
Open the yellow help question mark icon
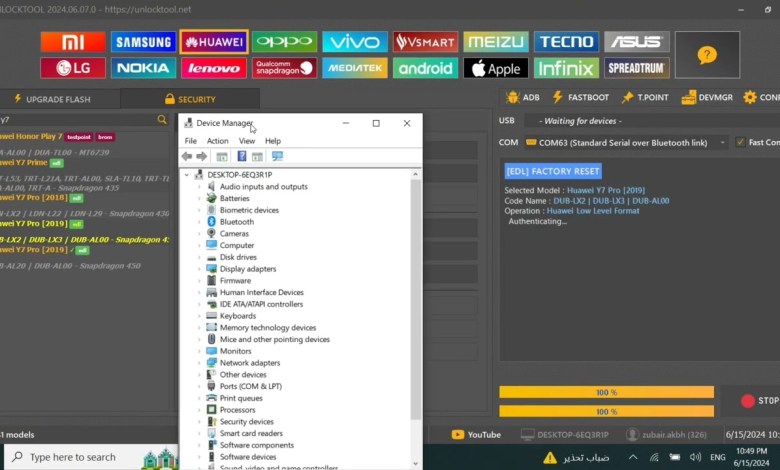coord(707,55)
